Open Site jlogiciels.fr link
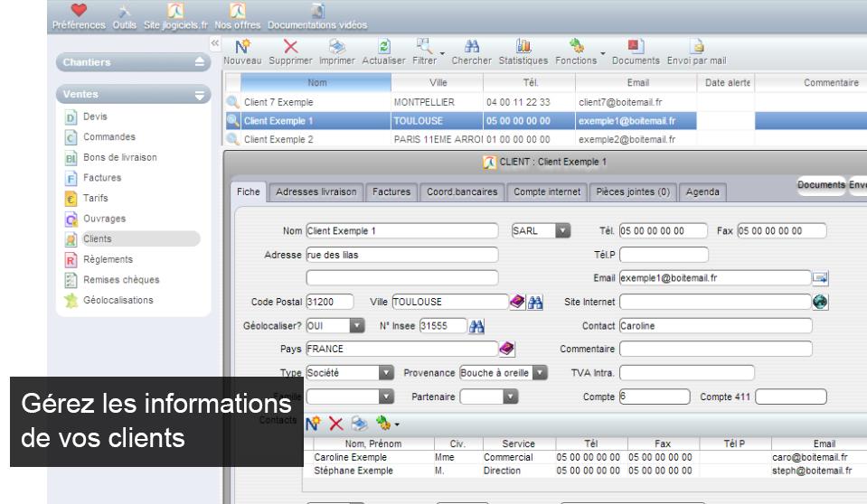This screenshot has height=504, width=867. click(175, 16)
